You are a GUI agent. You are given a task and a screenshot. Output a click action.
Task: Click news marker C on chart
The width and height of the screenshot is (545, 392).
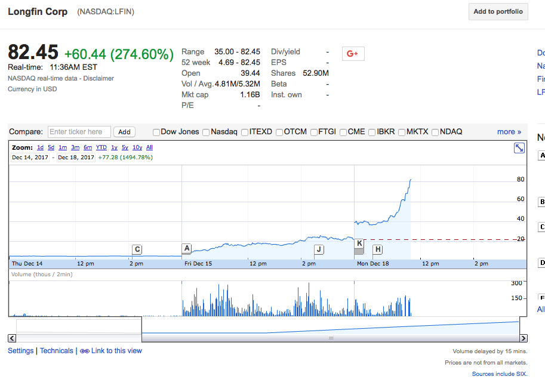coord(137,249)
